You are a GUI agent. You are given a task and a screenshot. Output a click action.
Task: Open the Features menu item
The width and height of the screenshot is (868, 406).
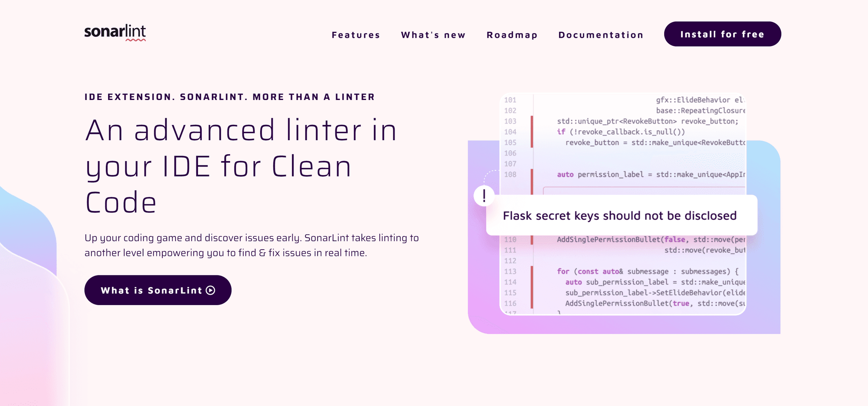pyautogui.click(x=356, y=35)
